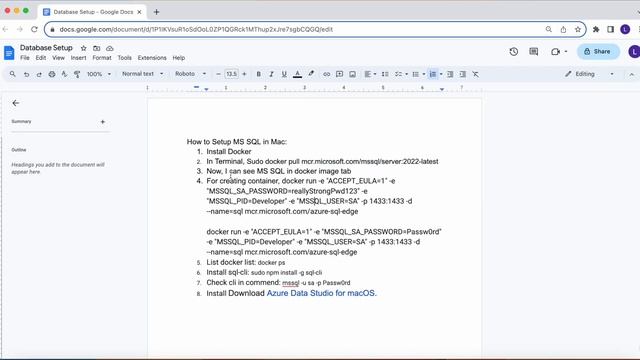Image resolution: width=640 pixels, height=360 pixels.
Task: Insert an image from toolbar
Action: click(352, 74)
